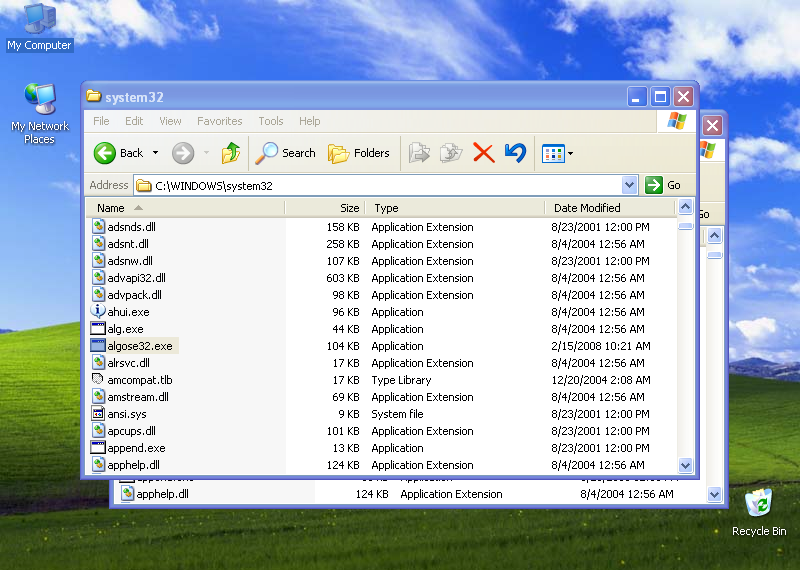The height and width of the screenshot is (570, 800).
Task: Click the scroll up arrow of the file list
Action: click(685, 207)
